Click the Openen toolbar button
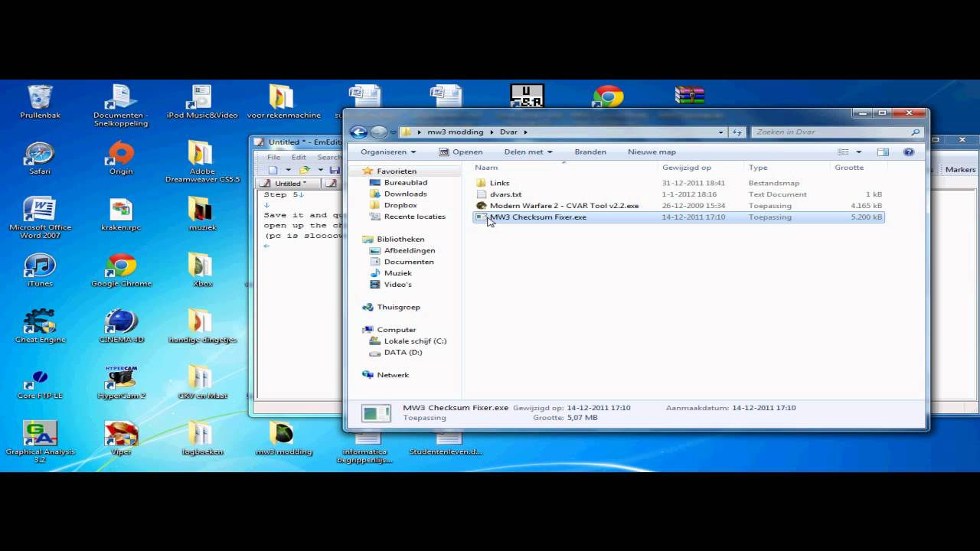 tap(459, 152)
